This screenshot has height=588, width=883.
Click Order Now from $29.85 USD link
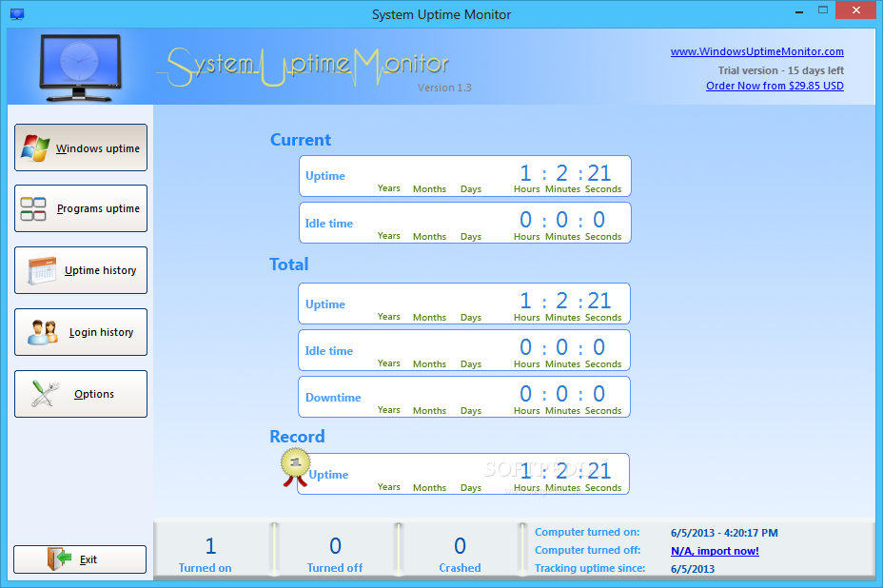click(775, 86)
